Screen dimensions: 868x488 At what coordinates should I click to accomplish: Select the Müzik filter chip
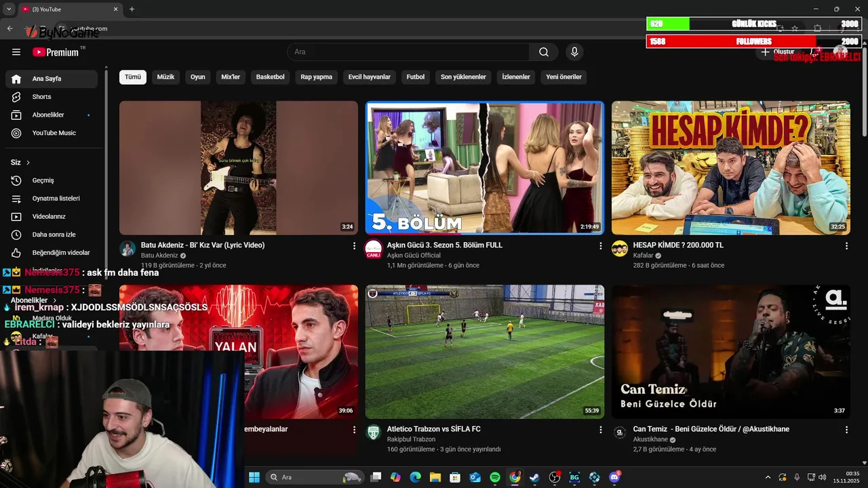(x=165, y=77)
